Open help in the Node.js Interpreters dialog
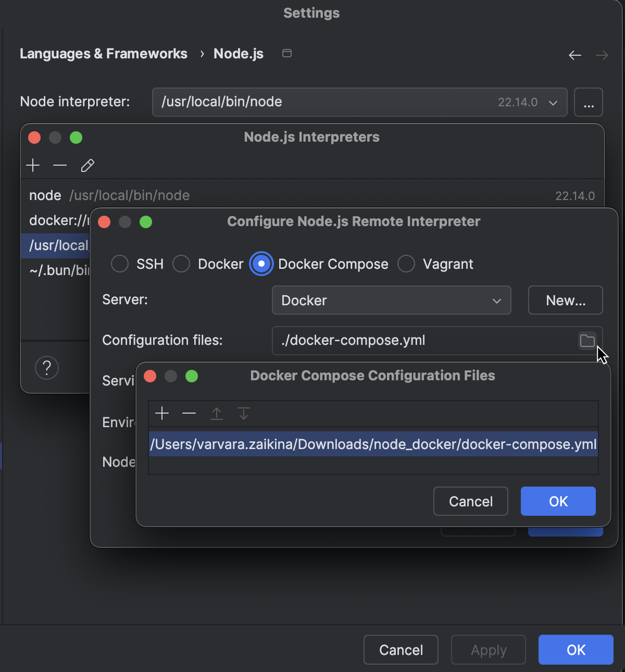Viewport: 625px width, 672px height. point(47,367)
